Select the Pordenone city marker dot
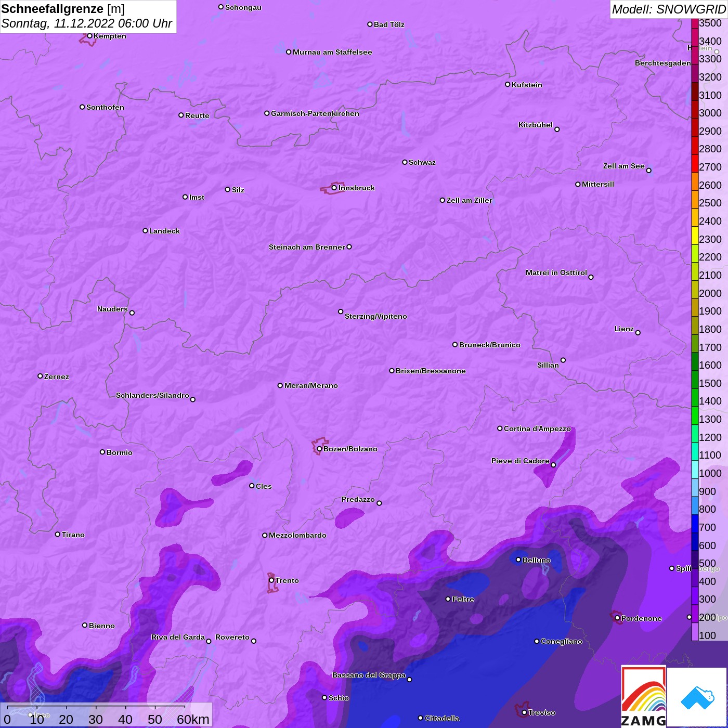This screenshot has width=728, height=728. tap(617, 618)
